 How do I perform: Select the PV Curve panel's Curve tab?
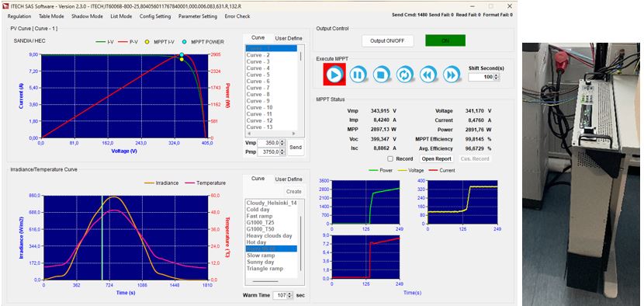point(258,37)
